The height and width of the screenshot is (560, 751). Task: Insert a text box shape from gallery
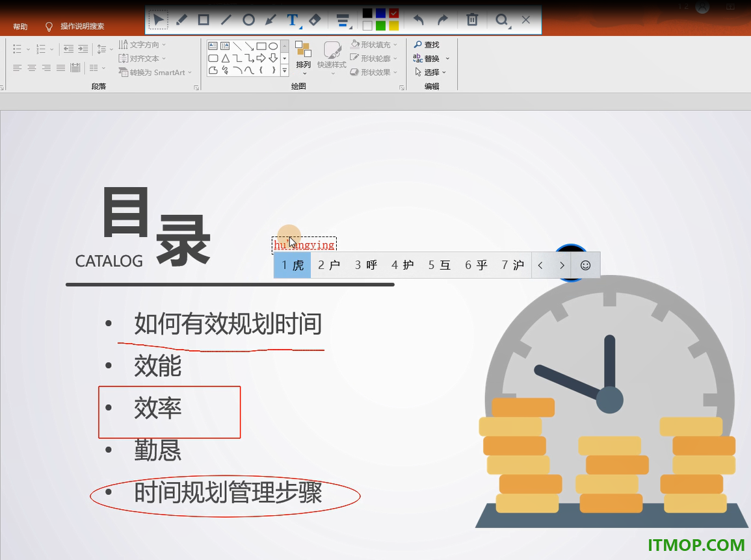click(213, 46)
